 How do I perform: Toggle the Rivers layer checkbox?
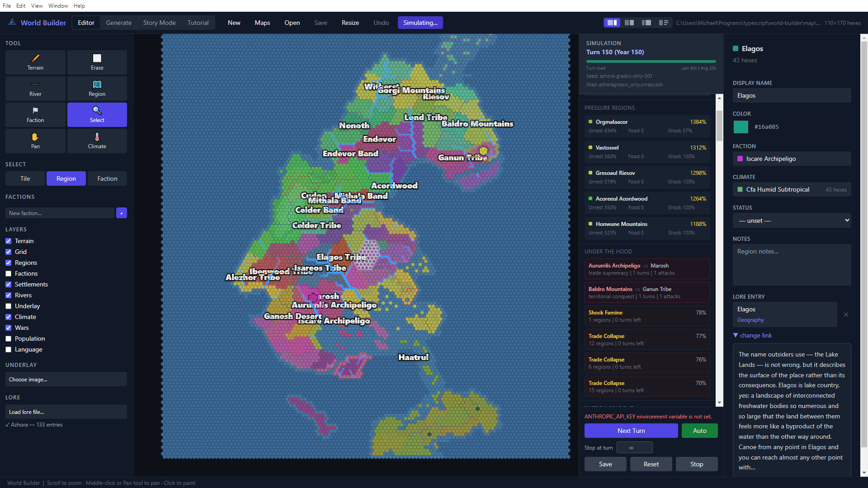(8, 295)
